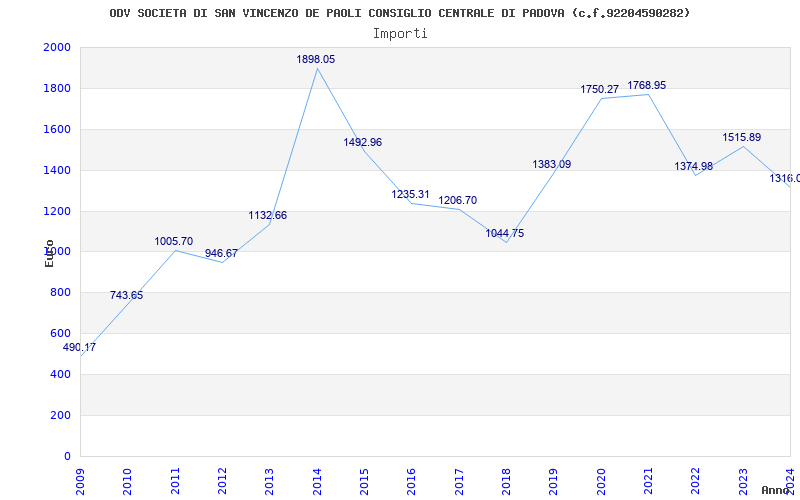Click the data label 1374.98
Image resolution: width=800 pixels, height=500 pixels.
(693, 166)
